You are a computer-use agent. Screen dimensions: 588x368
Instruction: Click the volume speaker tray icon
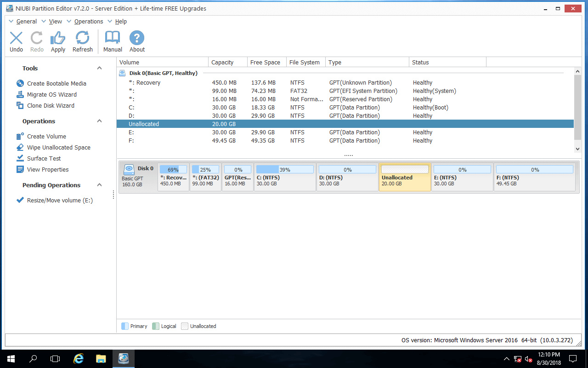tap(529, 359)
